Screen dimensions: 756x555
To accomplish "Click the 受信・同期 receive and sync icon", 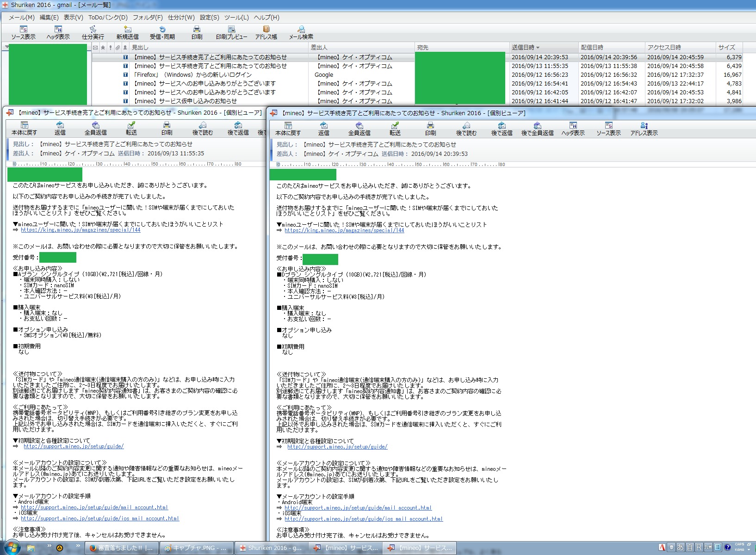I will (162, 32).
